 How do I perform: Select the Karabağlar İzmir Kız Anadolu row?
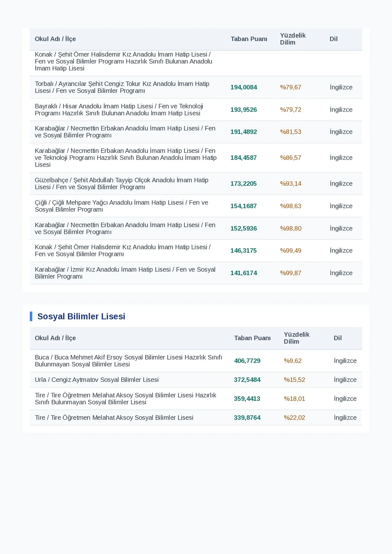click(196, 273)
